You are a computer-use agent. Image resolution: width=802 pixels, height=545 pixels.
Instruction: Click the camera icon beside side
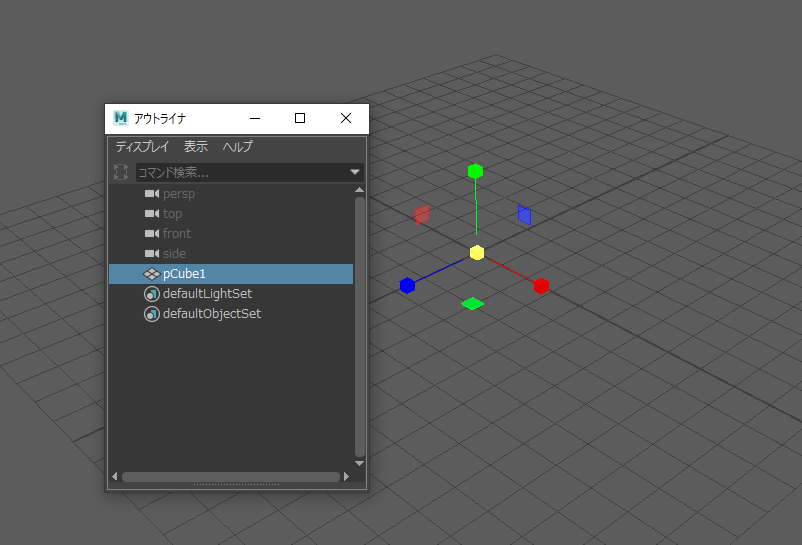pos(152,254)
